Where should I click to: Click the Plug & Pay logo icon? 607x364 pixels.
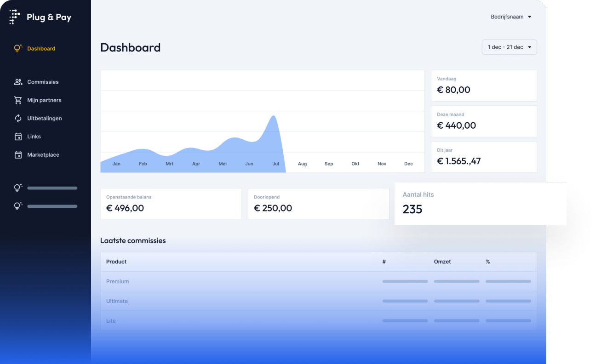pyautogui.click(x=15, y=17)
